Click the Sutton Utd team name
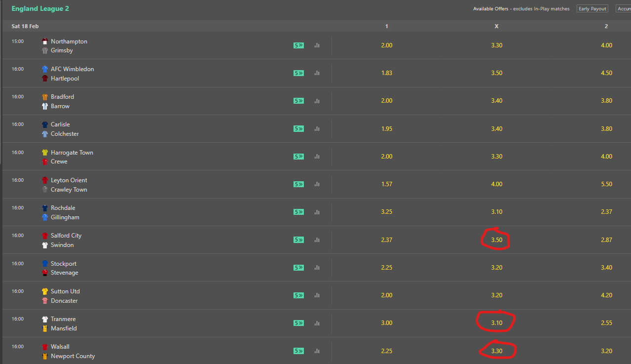 pos(65,291)
